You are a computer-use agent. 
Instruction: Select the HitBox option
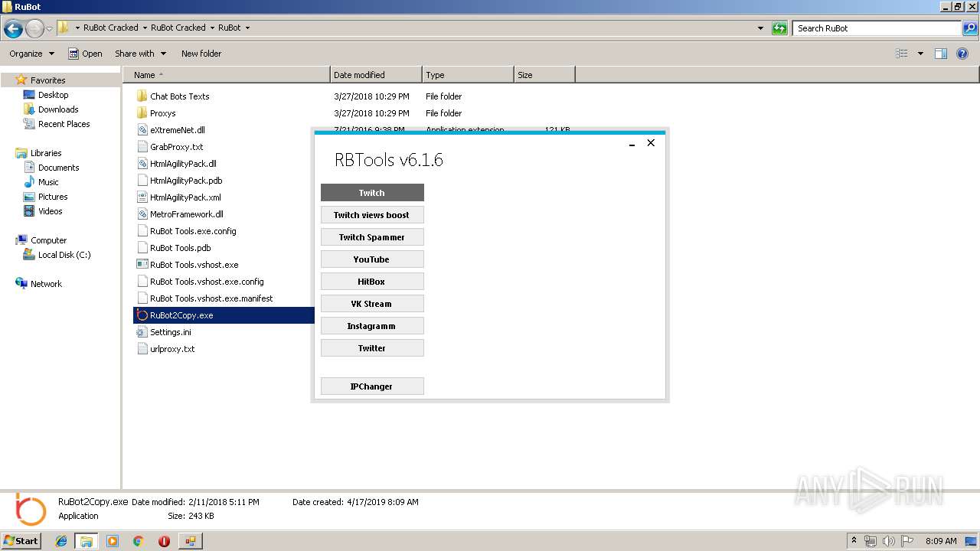coord(372,282)
